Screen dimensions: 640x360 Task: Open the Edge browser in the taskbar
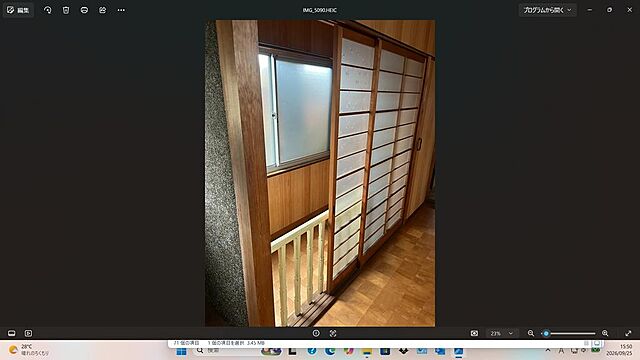pyautogui.click(x=330, y=351)
